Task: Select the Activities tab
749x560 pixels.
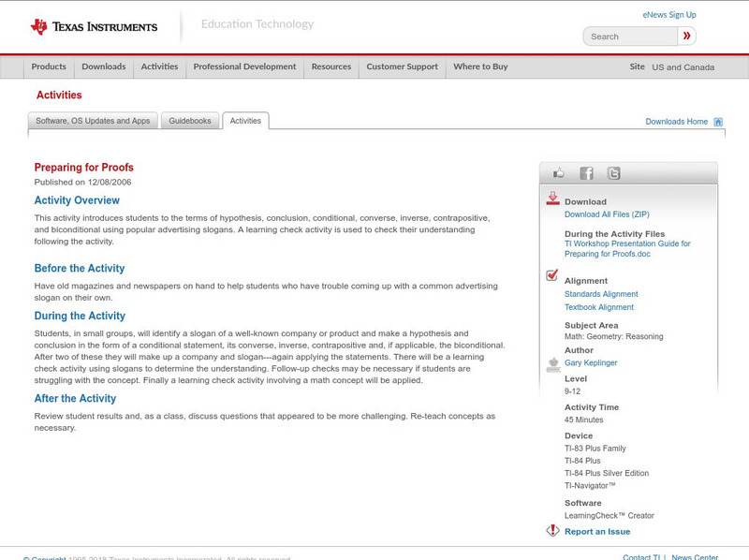Action: click(245, 121)
